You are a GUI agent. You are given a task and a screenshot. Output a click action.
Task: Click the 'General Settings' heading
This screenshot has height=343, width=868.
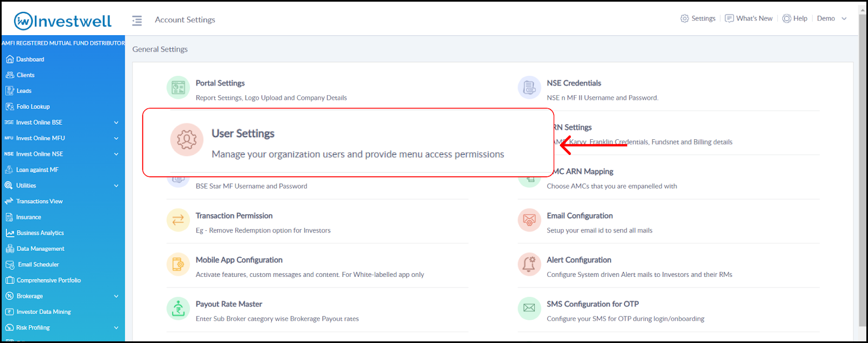(x=160, y=49)
